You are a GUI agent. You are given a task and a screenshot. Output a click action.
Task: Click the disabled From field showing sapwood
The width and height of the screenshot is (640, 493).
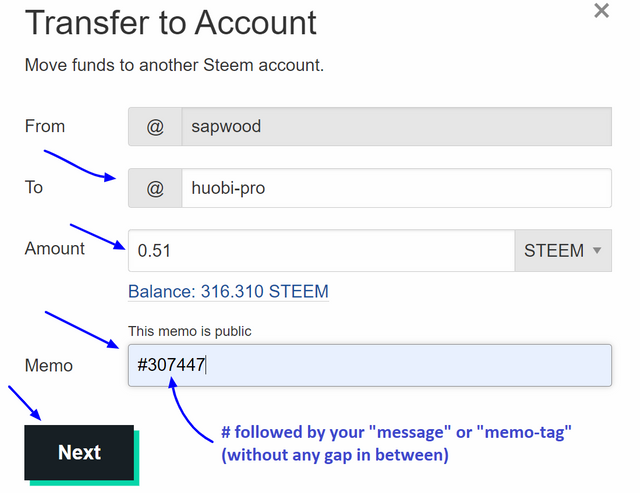pyautogui.click(x=395, y=127)
